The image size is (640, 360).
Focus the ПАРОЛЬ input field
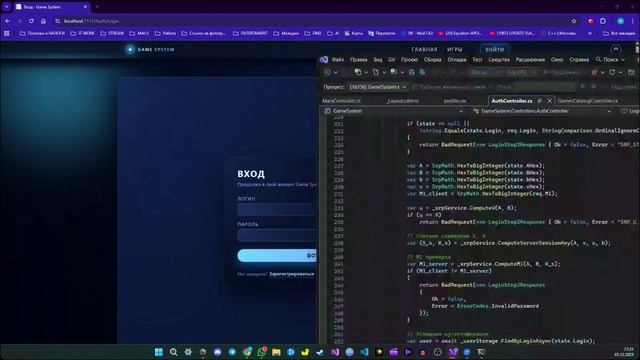point(277,235)
